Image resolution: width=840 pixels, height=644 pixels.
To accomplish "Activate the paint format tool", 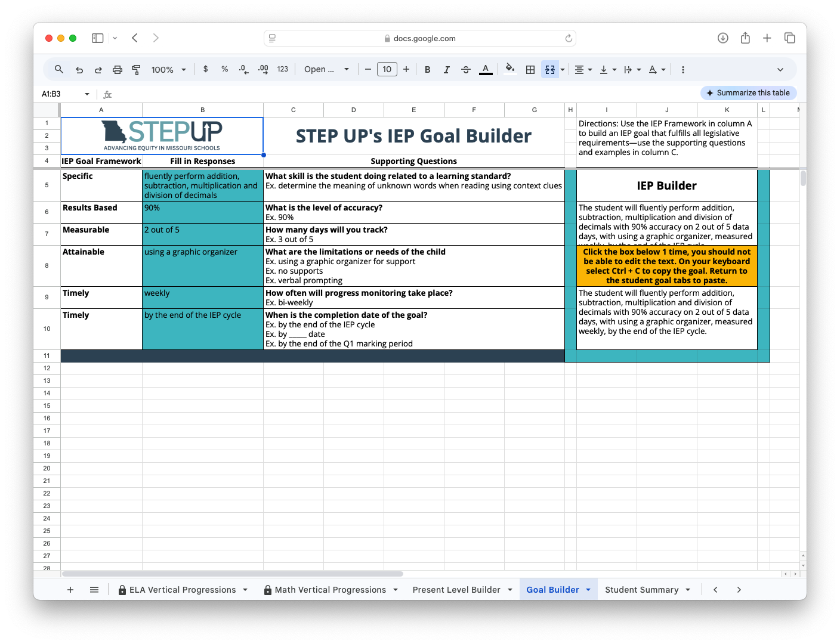I will coord(136,70).
